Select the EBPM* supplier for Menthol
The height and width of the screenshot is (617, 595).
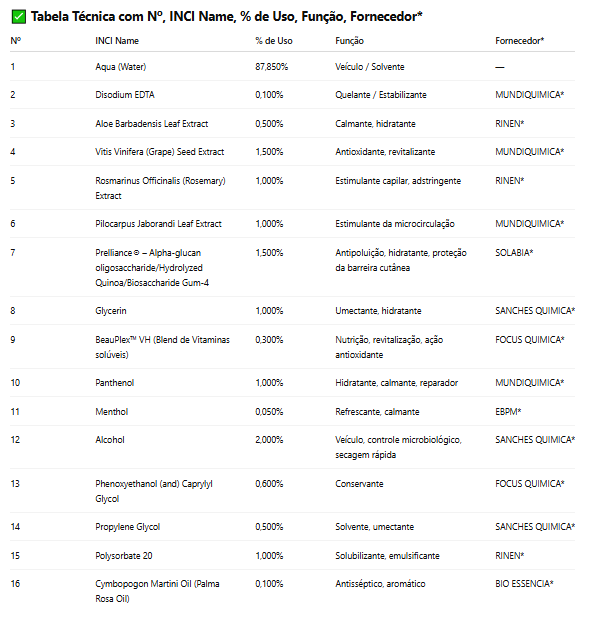tap(508, 412)
